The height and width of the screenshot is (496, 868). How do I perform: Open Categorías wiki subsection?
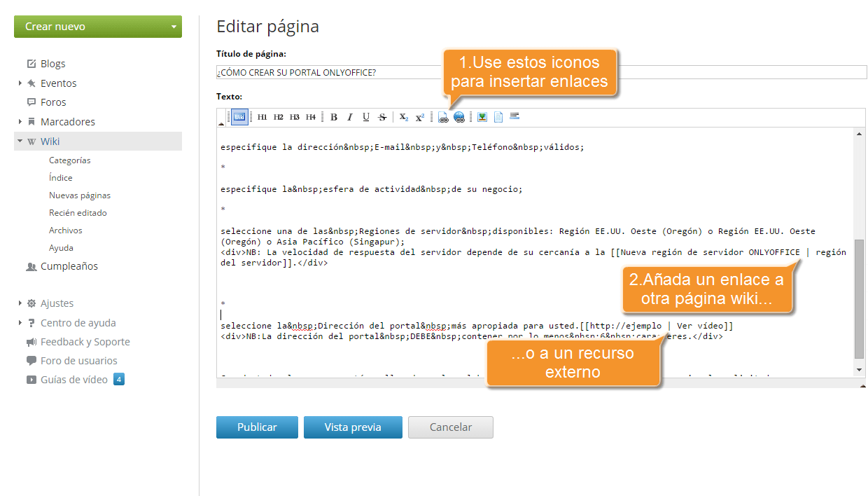tap(70, 160)
